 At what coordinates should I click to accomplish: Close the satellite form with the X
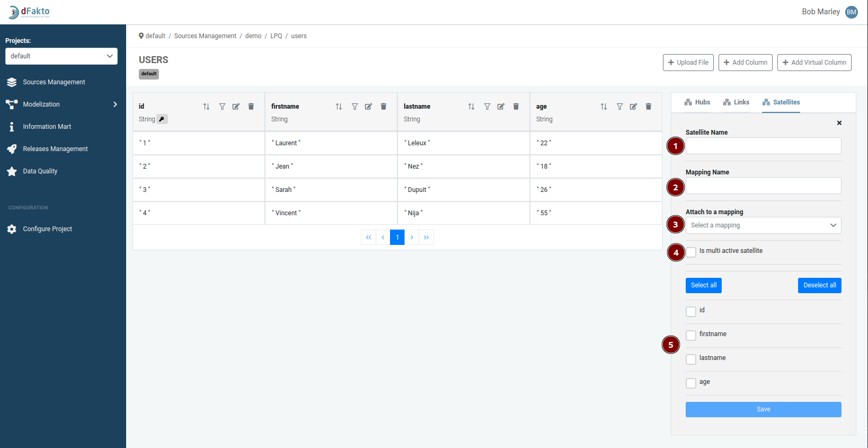click(x=839, y=123)
